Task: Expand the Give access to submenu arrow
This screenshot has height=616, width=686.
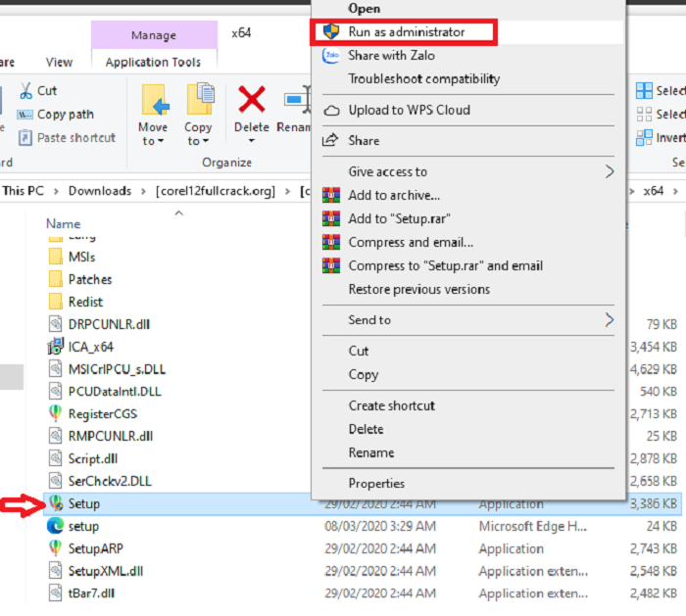Action: click(610, 171)
